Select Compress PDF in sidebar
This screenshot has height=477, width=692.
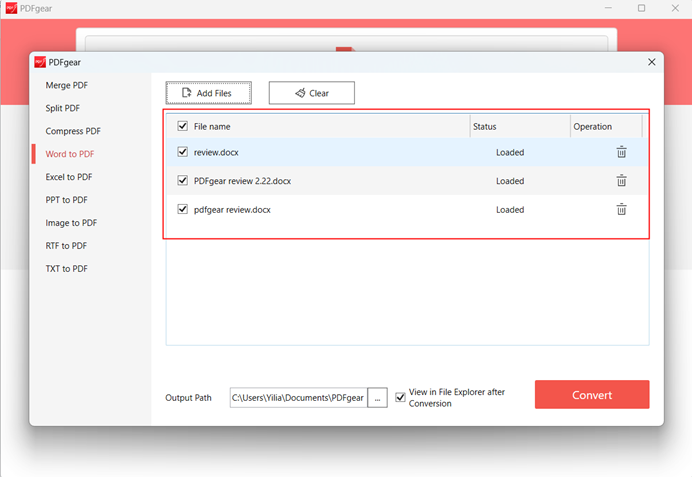[73, 131]
